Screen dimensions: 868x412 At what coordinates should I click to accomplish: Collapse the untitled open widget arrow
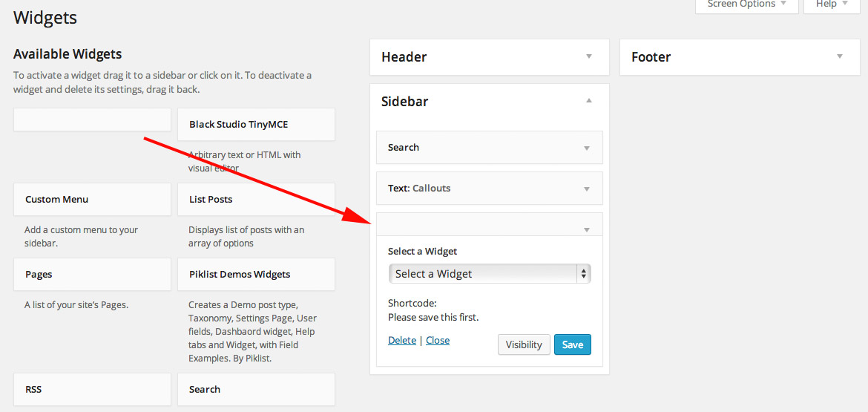pos(587,229)
